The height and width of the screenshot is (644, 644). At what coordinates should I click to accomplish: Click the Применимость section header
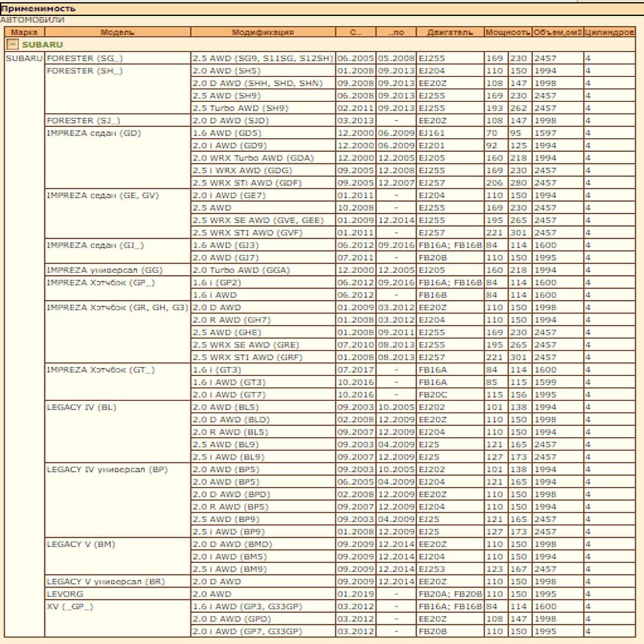point(38,8)
